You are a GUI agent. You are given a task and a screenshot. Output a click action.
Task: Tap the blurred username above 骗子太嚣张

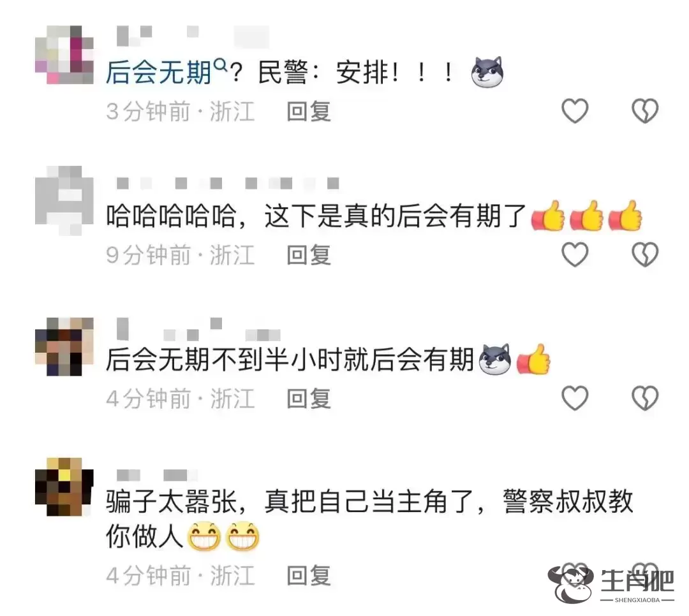point(157,475)
